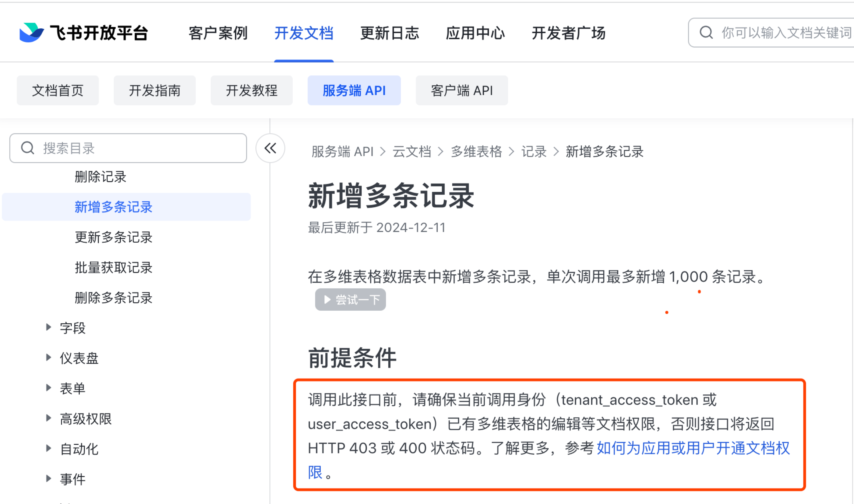Click the 多维表格 breadcrumb link
Image resolution: width=854 pixels, height=504 pixels.
click(x=476, y=151)
